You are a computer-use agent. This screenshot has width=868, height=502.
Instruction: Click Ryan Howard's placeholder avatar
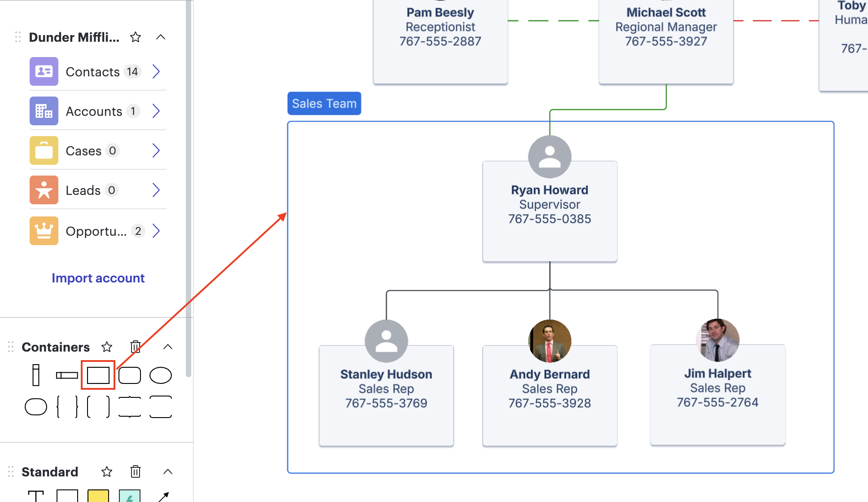[x=550, y=157]
